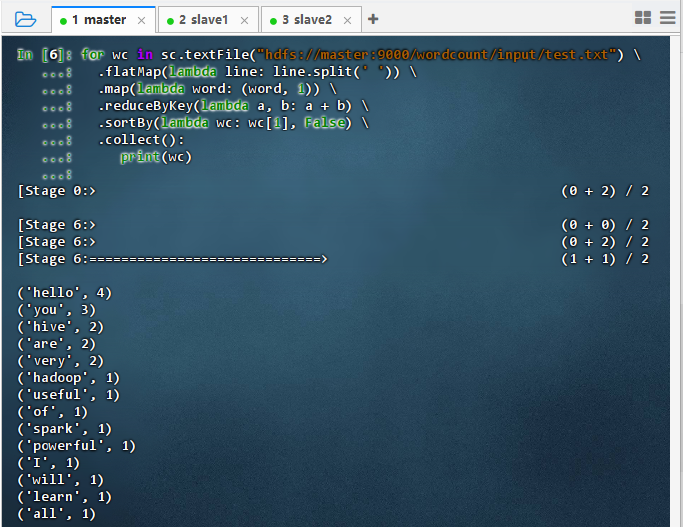Select the 1 master tab
This screenshot has height=527, width=683.
click(x=103, y=20)
